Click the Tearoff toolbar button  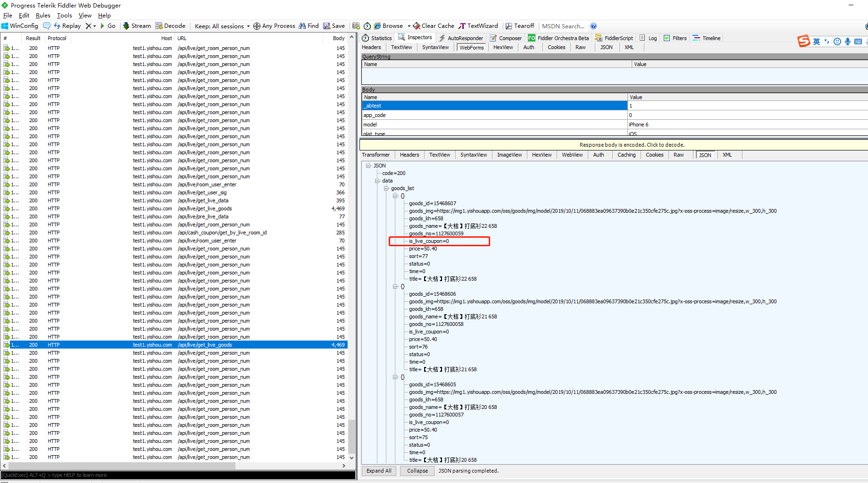[520, 26]
